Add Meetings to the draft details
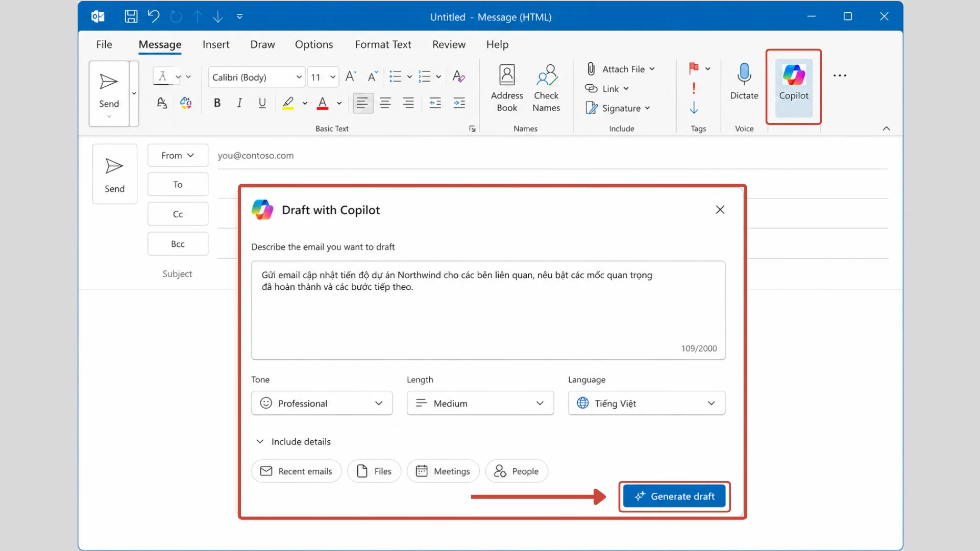Viewport: 980px width, 551px height. click(443, 471)
